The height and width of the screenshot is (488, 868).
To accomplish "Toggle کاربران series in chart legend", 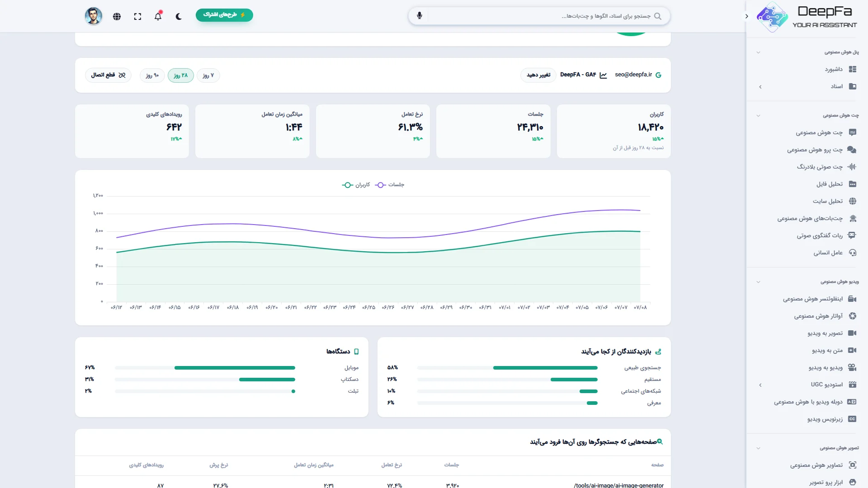I will tap(356, 185).
